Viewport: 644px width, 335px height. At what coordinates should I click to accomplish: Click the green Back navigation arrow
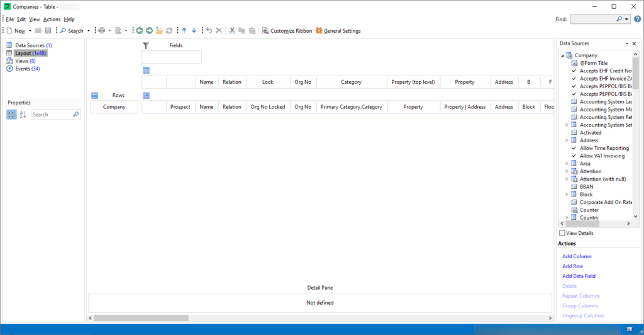click(x=140, y=31)
